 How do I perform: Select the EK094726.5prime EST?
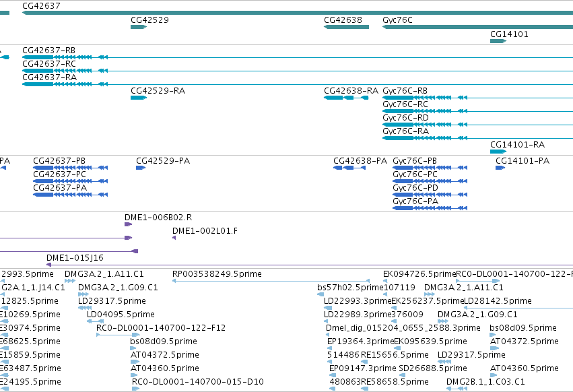[x=384, y=281]
